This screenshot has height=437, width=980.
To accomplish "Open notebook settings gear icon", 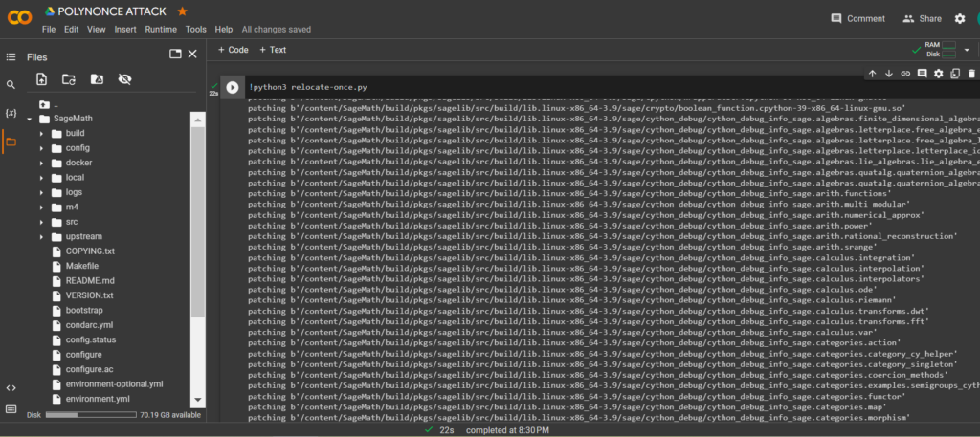I will (960, 19).
